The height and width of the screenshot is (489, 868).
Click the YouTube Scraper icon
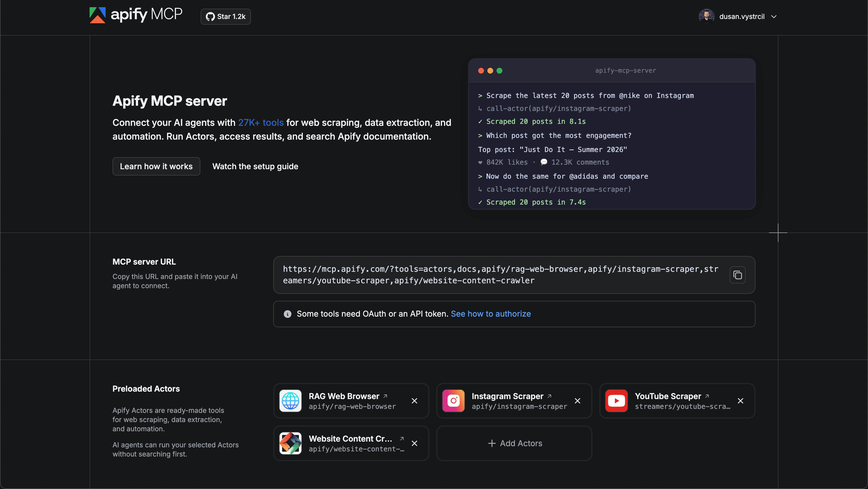click(617, 401)
